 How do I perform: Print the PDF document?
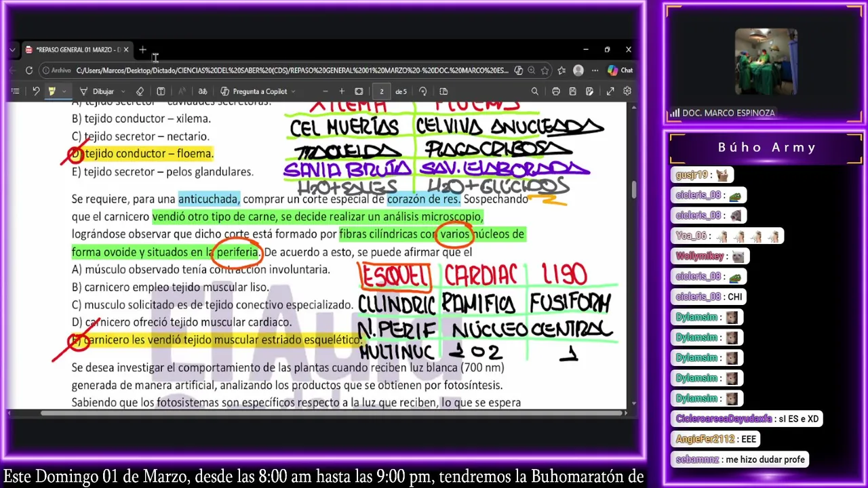pyautogui.click(x=555, y=91)
